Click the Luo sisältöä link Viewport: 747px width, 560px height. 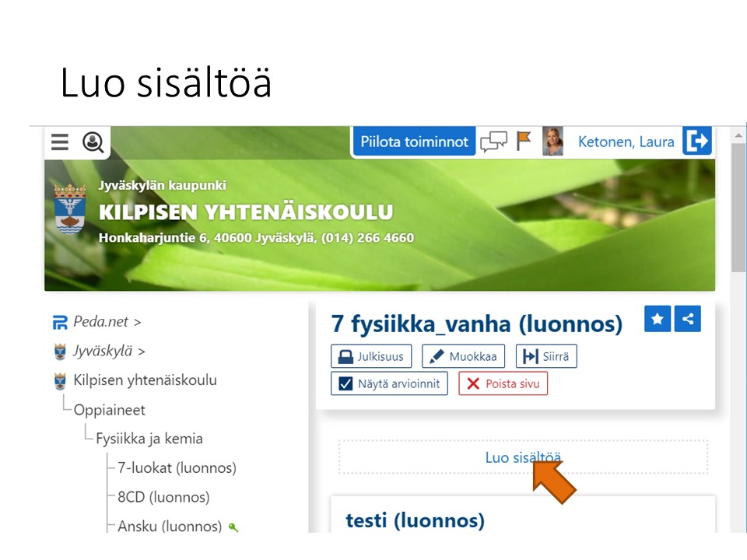(523, 457)
